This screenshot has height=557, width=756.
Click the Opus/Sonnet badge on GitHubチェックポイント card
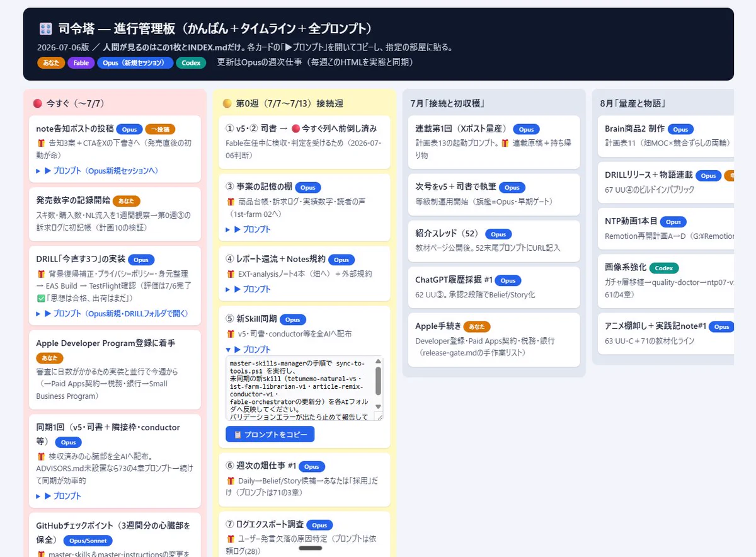(x=88, y=541)
